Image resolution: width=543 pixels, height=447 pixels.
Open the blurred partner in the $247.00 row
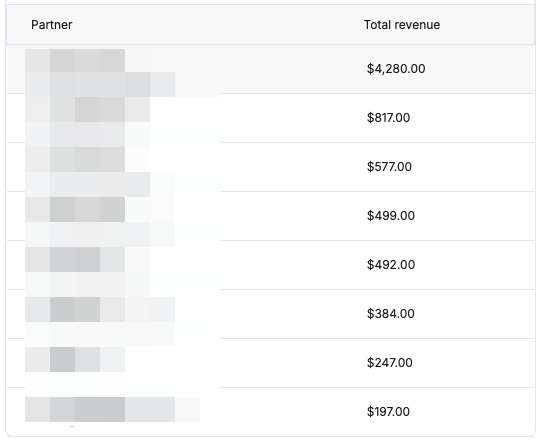point(75,360)
